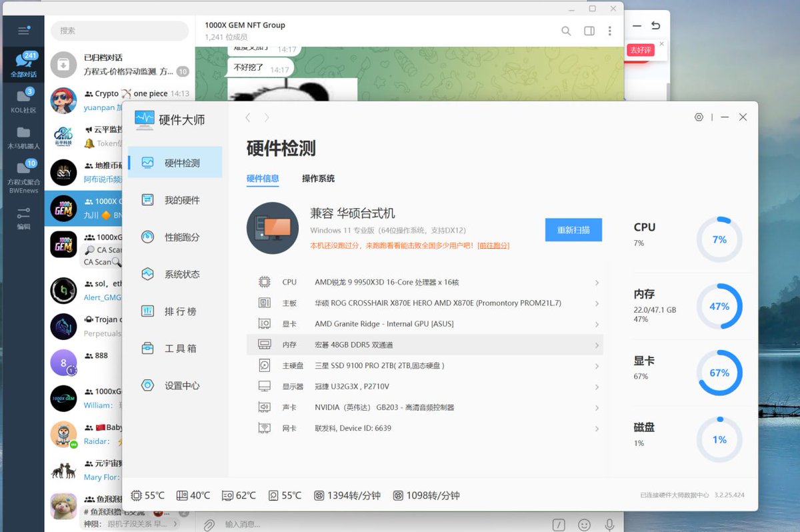Click the 1098转/分钟 fan speed icon

coord(398,495)
